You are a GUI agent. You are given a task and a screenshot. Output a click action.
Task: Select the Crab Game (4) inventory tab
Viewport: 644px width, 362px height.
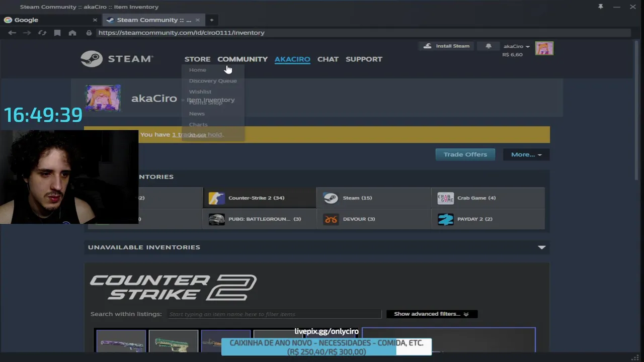pyautogui.click(x=488, y=198)
